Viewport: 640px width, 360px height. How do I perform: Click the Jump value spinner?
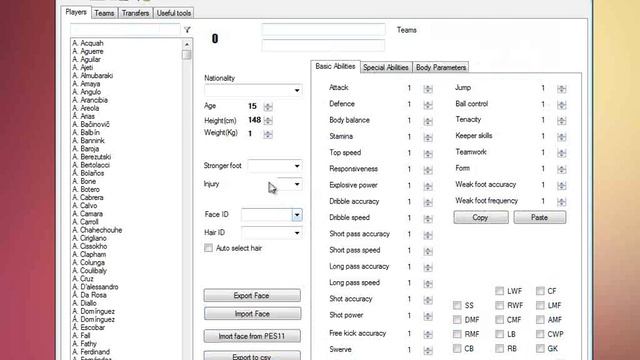[562, 89]
